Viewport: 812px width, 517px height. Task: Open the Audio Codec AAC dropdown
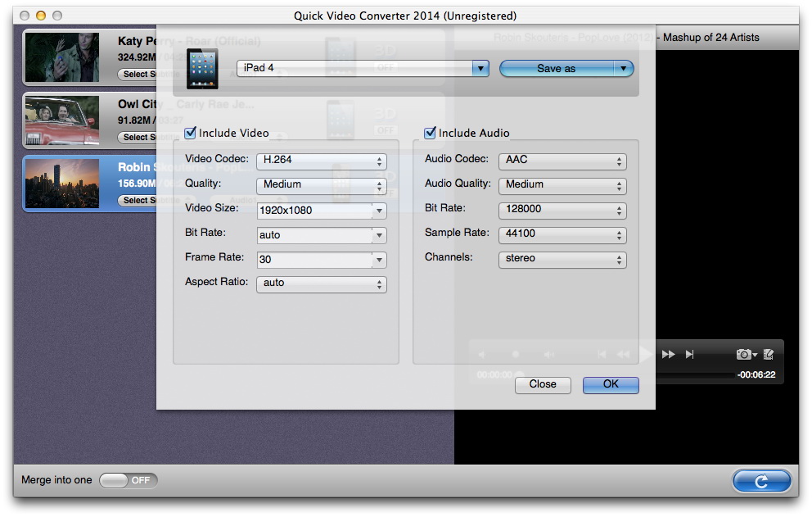pos(562,161)
